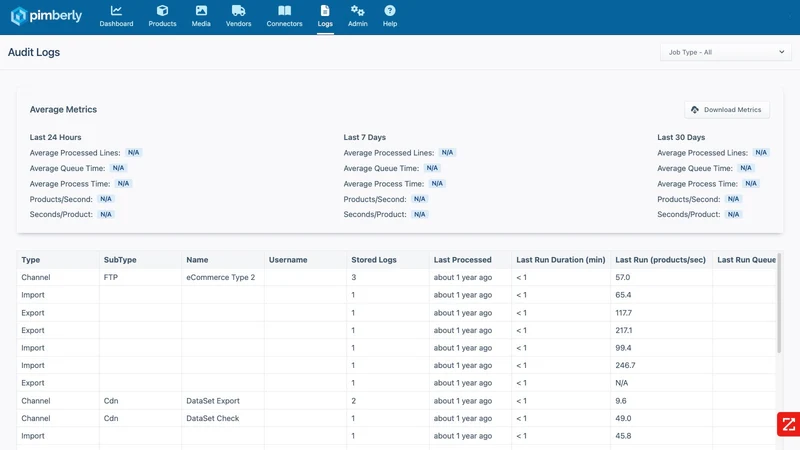Open the Products box icon
This screenshot has width=800, height=450.
[x=162, y=11]
